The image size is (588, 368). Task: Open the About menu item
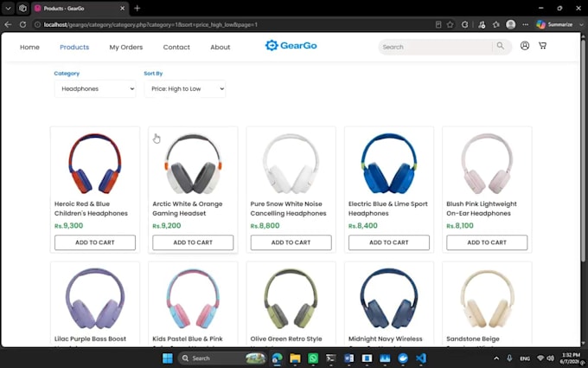220,48
